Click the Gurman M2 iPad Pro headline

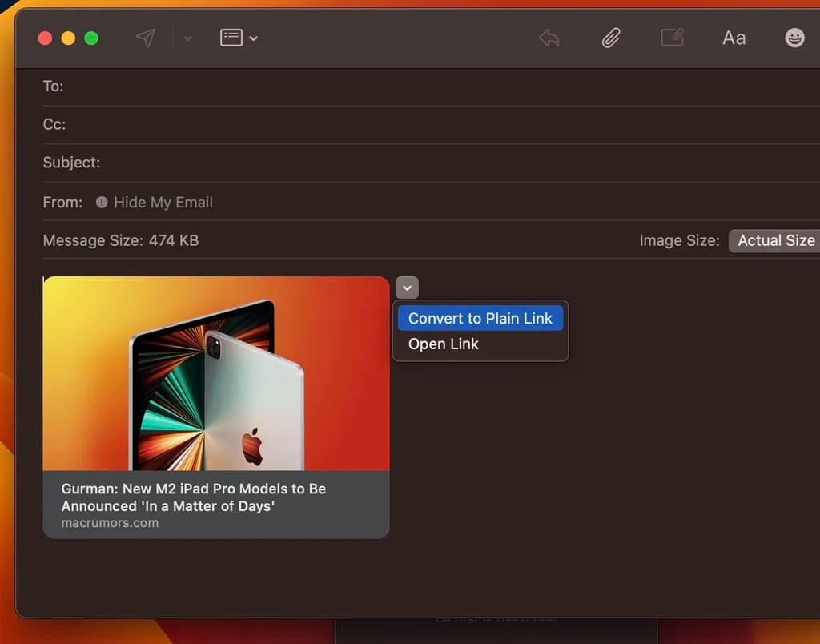click(x=194, y=497)
